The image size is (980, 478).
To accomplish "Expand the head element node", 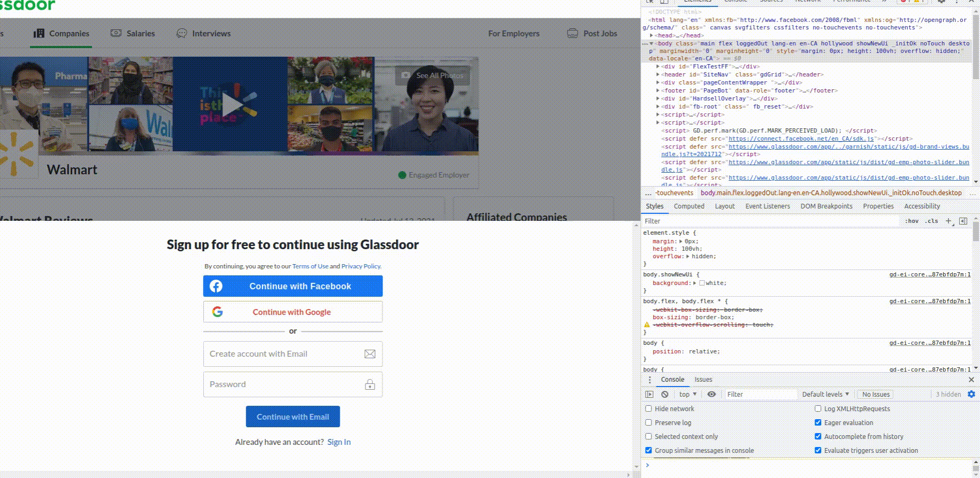I will point(652,35).
